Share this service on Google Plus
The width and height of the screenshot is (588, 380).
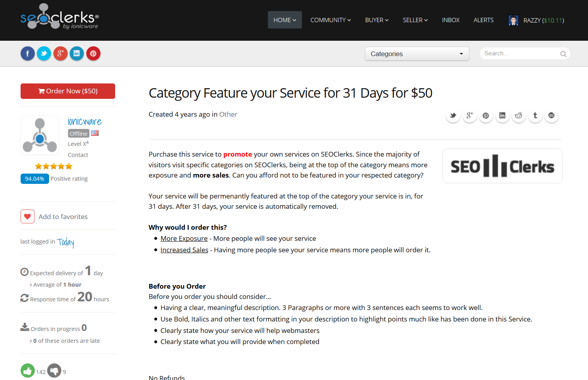(469, 115)
